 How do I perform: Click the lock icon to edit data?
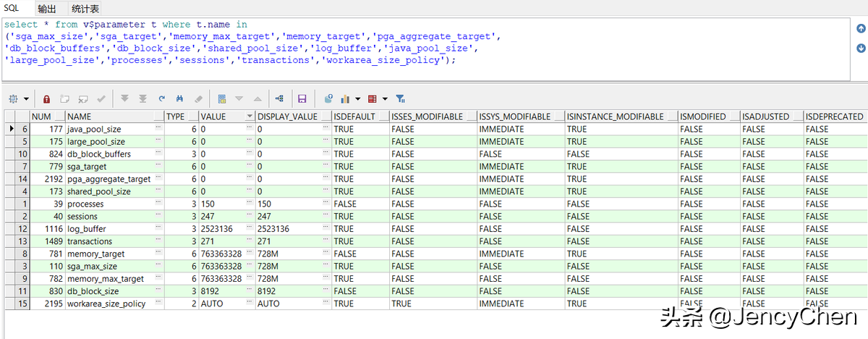coord(46,99)
